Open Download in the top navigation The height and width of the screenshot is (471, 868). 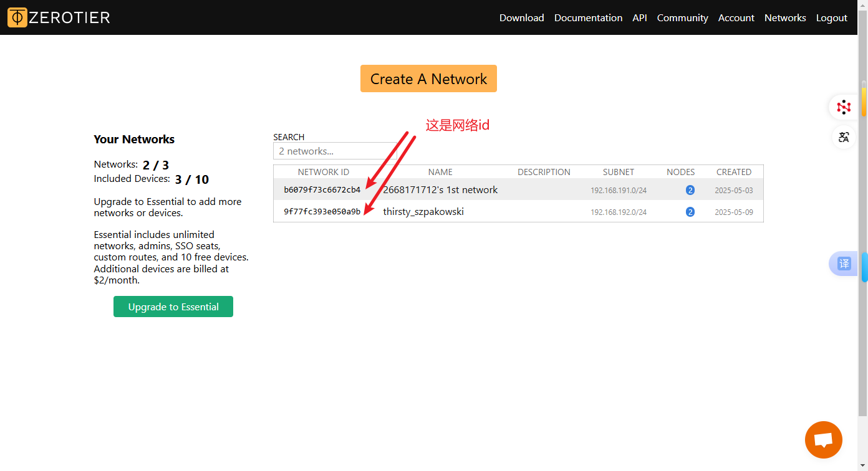click(x=521, y=18)
